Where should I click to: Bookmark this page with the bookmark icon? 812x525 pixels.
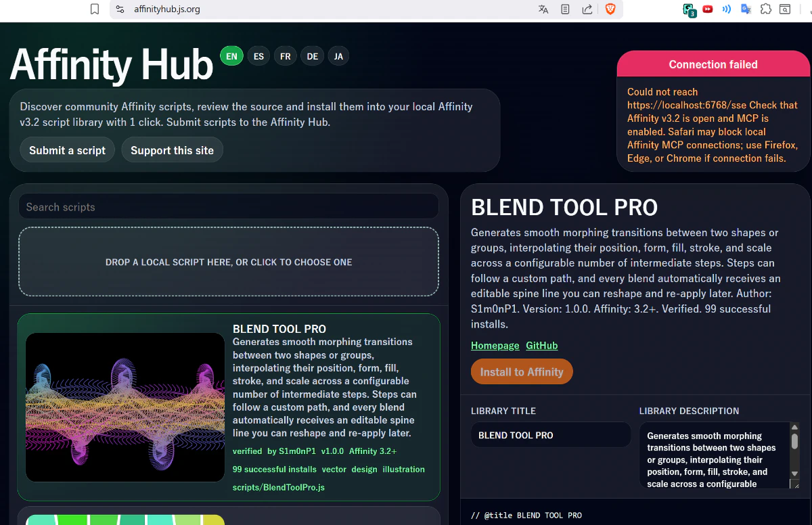coord(95,9)
